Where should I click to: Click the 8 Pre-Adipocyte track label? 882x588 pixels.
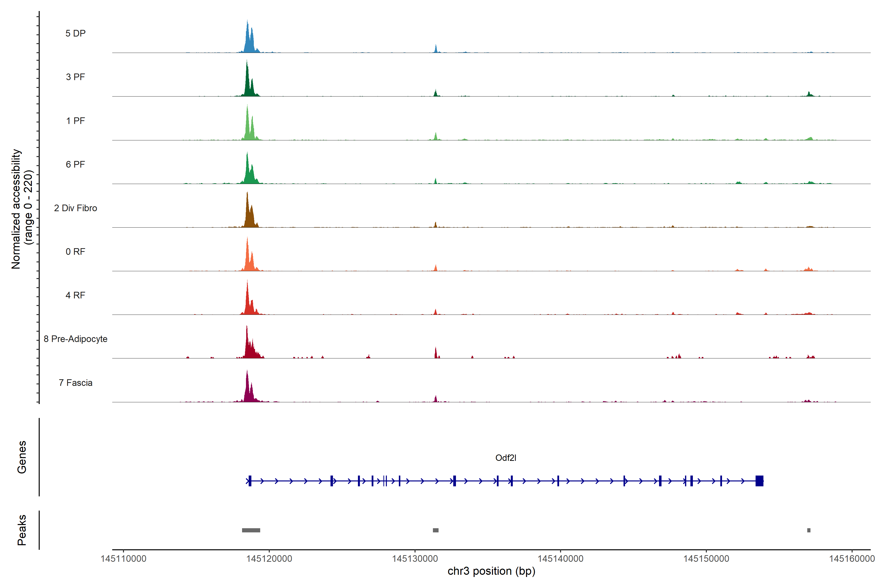[75, 339]
